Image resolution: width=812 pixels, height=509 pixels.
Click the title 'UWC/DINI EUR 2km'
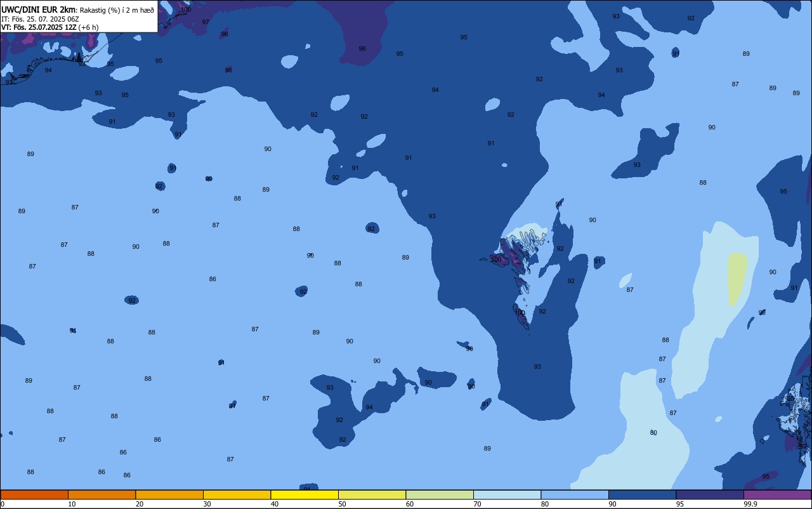pos(38,10)
